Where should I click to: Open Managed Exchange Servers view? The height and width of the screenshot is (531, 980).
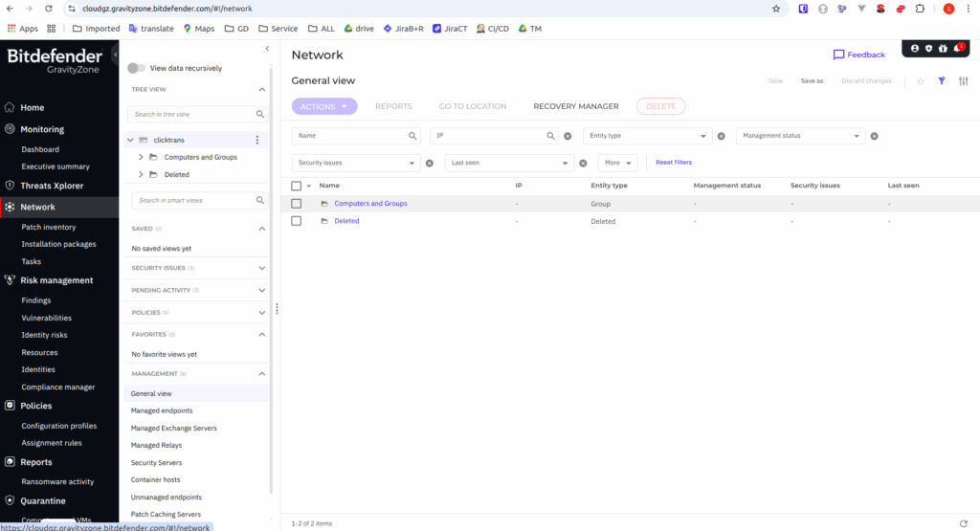[x=174, y=428]
